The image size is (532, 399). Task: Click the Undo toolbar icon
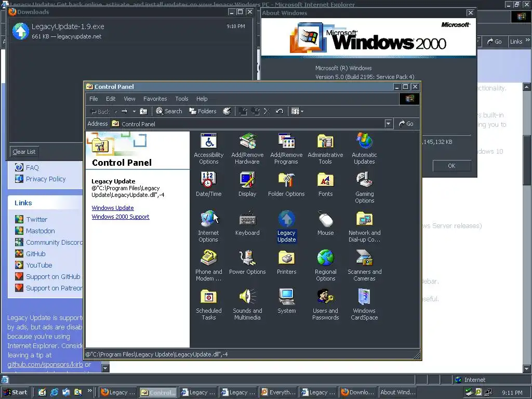pos(279,111)
